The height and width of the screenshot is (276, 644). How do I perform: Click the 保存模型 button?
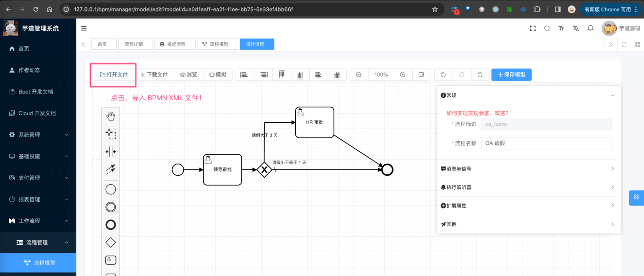point(511,75)
